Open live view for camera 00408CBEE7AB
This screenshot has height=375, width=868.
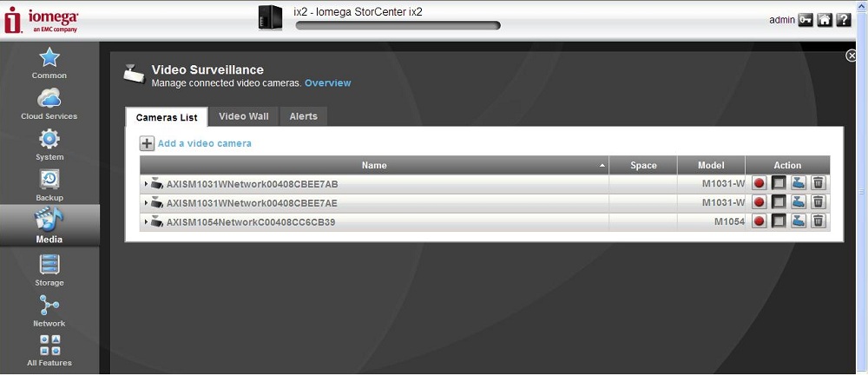[798, 183]
